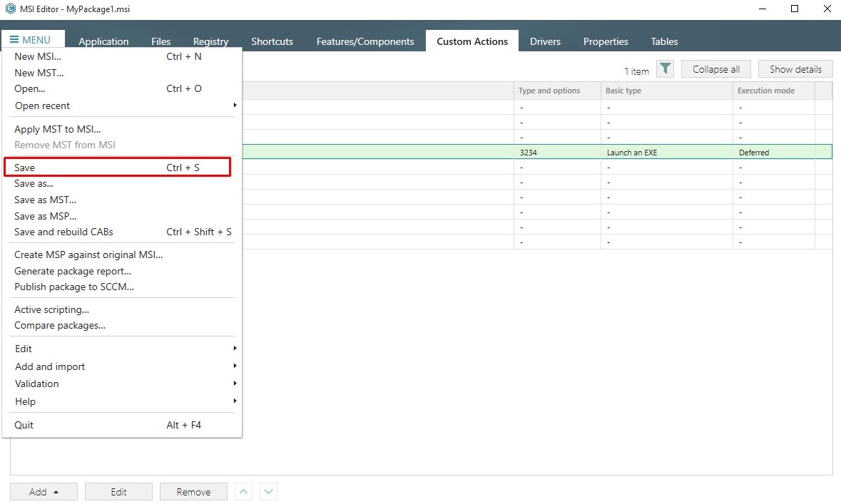Expand the Help submenu
This screenshot has height=504, width=841.
click(122, 401)
